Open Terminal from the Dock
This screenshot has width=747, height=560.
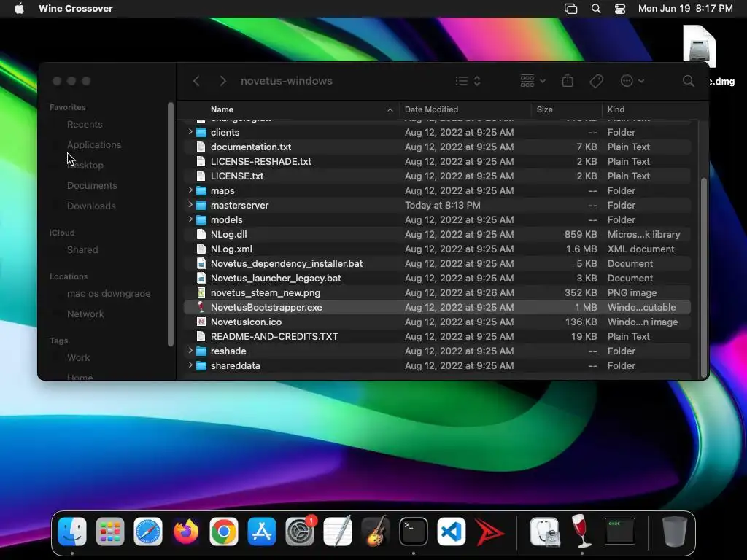pyautogui.click(x=413, y=532)
